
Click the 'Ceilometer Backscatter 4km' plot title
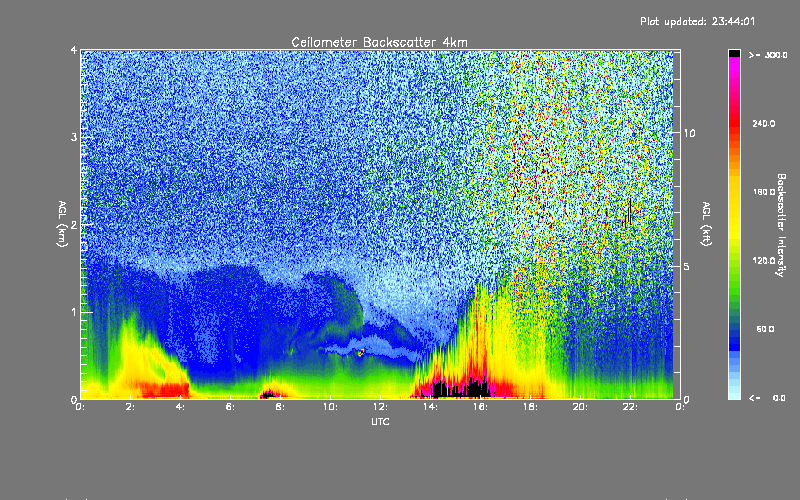(379, 42)
